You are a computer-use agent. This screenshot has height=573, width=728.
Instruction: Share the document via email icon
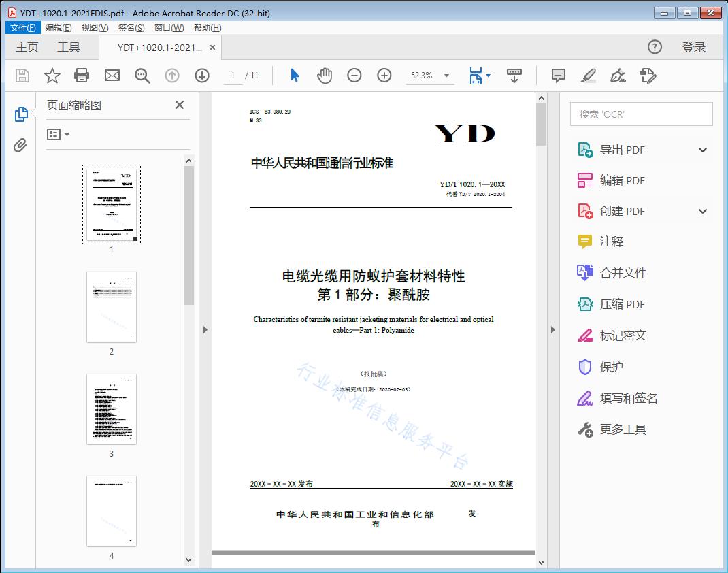[112, 76]
